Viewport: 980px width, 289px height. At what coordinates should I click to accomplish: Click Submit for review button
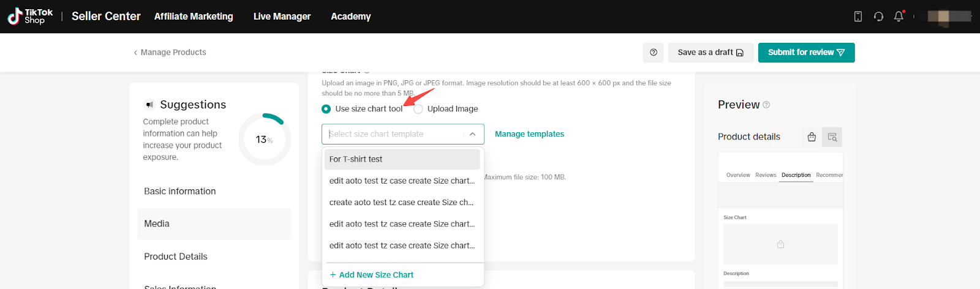pyautogui.click(x=806, y=53)
